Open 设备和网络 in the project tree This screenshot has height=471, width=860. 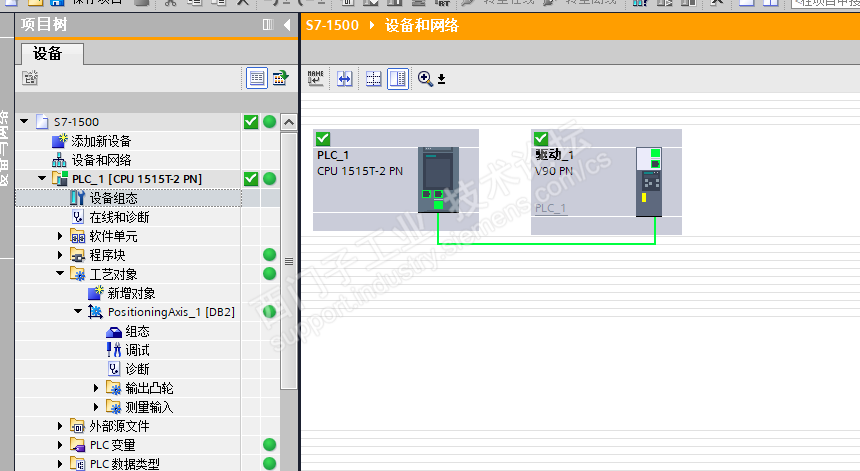[101, 160]
